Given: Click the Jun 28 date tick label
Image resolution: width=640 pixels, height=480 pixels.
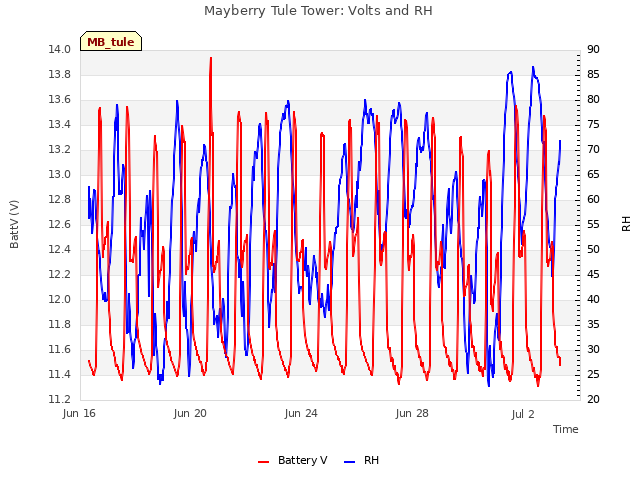Looking at the screenshot, I should (x=412, y=414).
